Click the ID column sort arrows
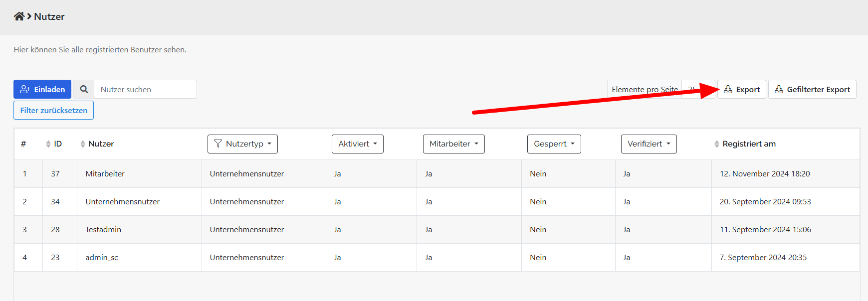868x301 pixels. pyautogui.click(x=48, y=144)
